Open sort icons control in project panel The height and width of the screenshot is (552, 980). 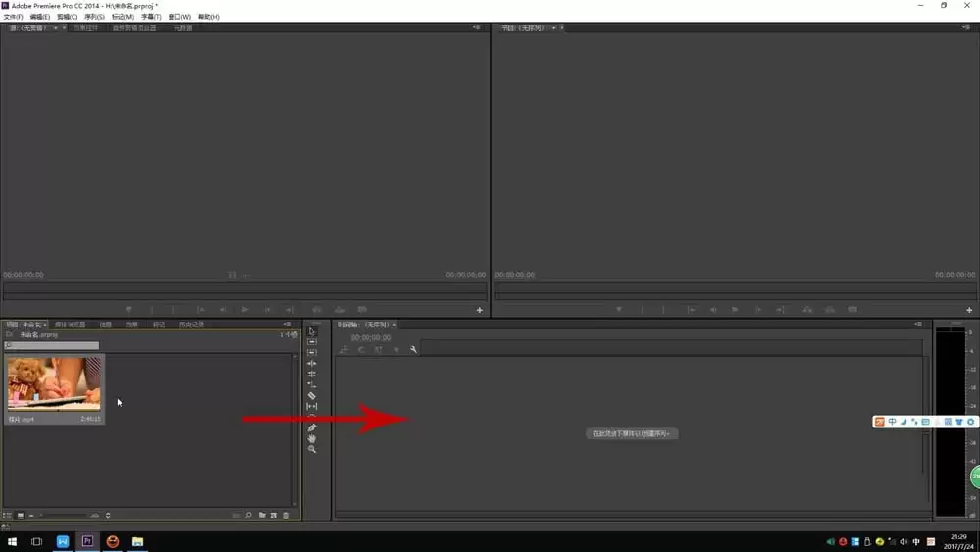pos(108,515)
